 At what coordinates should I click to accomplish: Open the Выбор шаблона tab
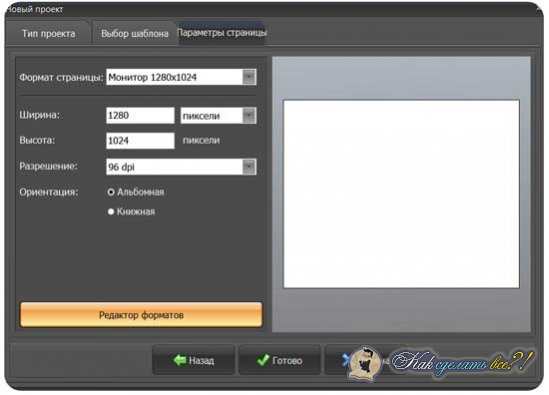tap(134, 34)
